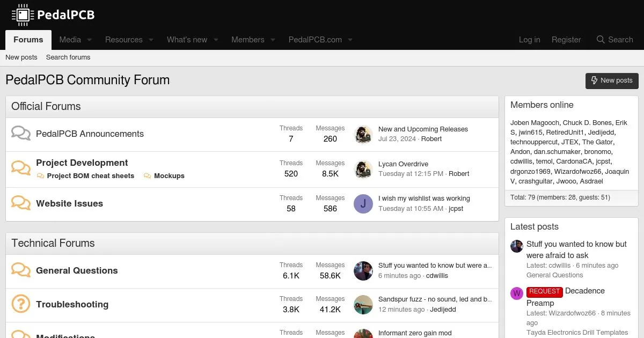
Task: Click member Chuck D. Bones in online list
Action: click(x=587, y=123)
